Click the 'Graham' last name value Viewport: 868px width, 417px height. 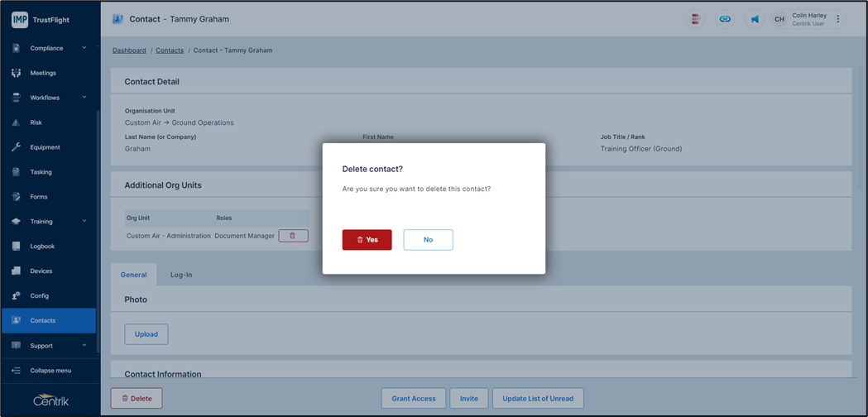[137, 149]
